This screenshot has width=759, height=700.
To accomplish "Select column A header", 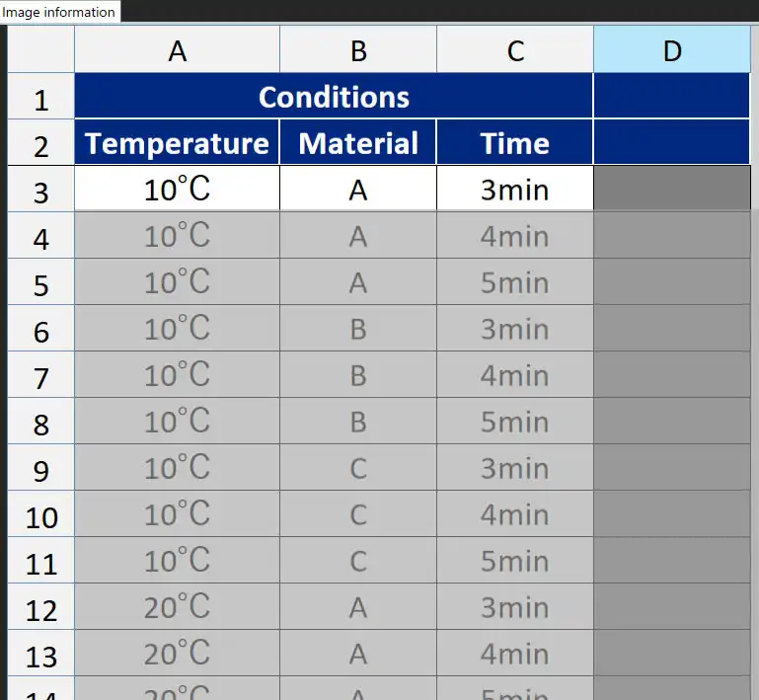I will (178, 50).
